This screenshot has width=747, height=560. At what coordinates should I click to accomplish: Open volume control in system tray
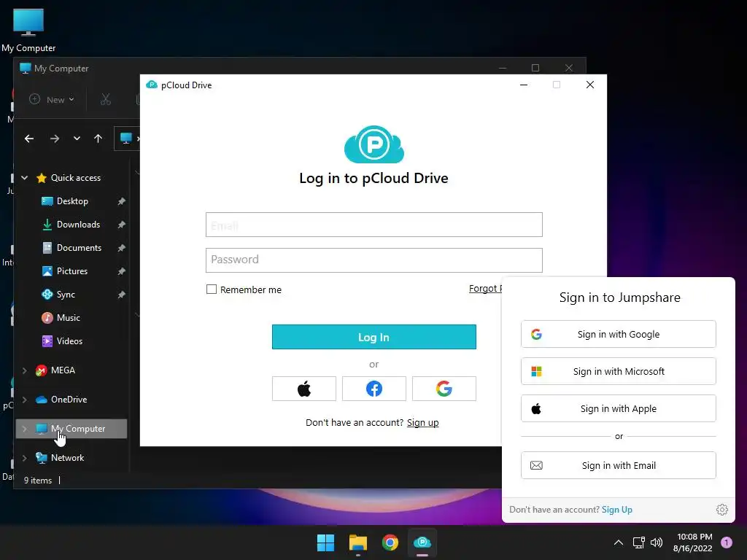point(657,542)
